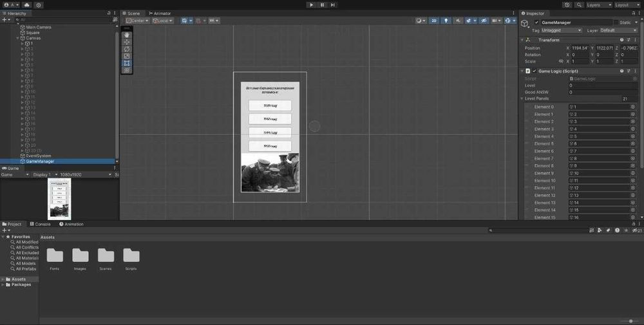The height and width of the screenshot is (325, 644).
Task: Select EventSystem in Hierarchy
Action: [x=39, y=156]
